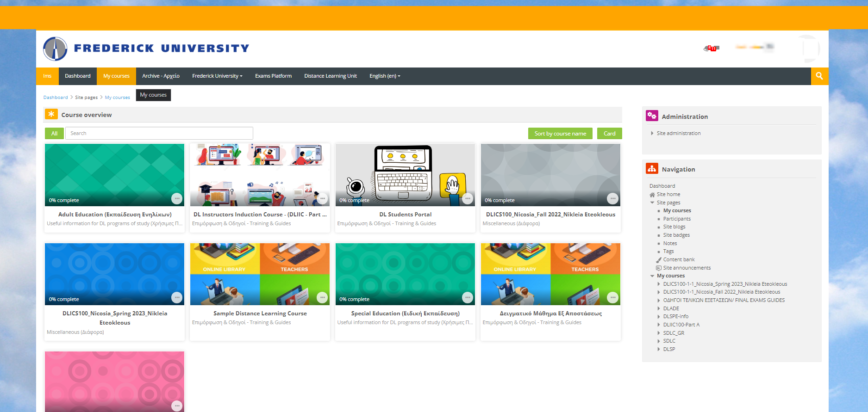Viewport: 868px width, 412px height.
Task: Expand DLICS100-1-1_Nicosia_Fall 2022 tree node
Action: pyautogui.click(x=659, y=292)
